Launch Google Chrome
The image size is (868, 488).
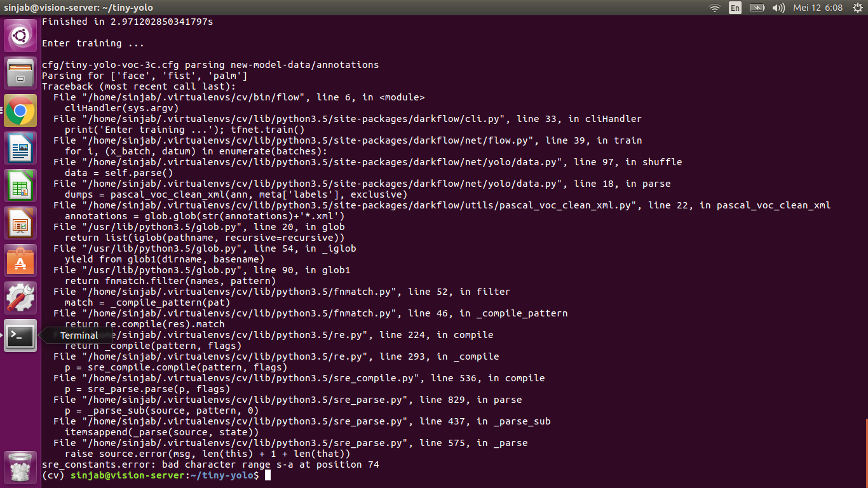click(x=20, y=110)
